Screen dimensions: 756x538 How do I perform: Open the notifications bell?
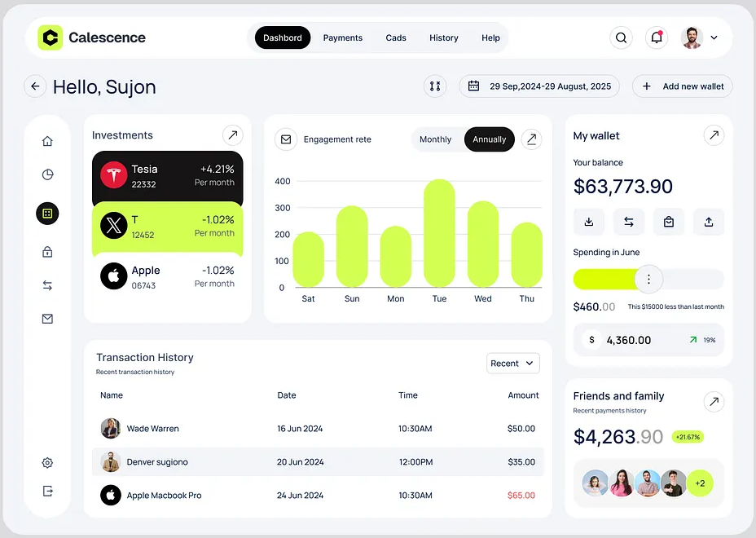click(656, 37)
